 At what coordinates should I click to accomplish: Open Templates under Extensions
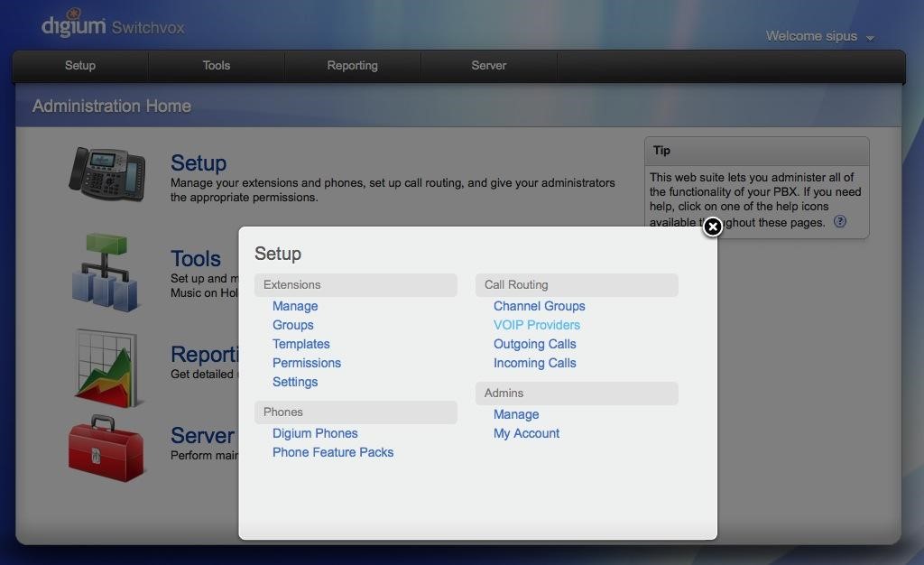point(301,344)
